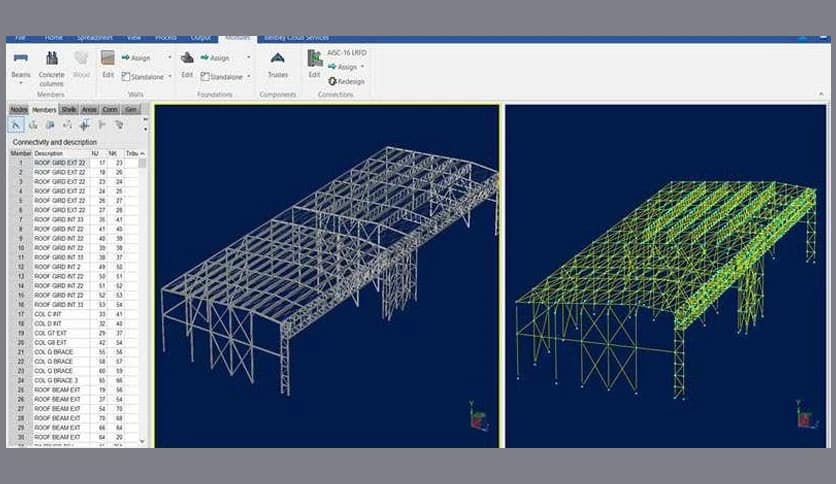This screenshot has width=836, height=484.
Task: Expand the Foundations Standalone dropdown arrow
Action: point(249,76)
